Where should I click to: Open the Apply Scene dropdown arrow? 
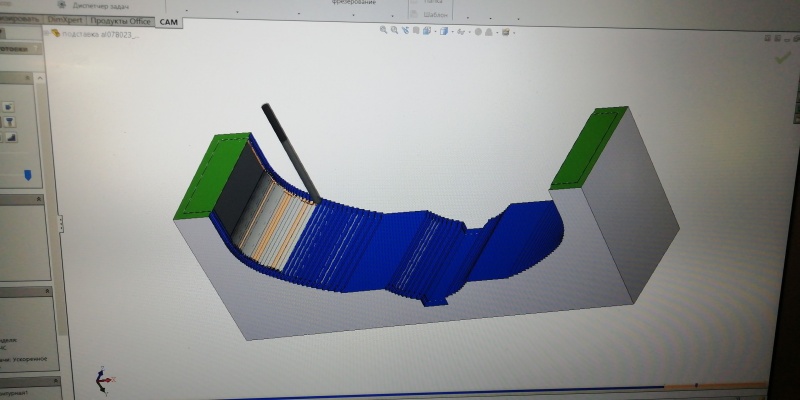(496, 33)
